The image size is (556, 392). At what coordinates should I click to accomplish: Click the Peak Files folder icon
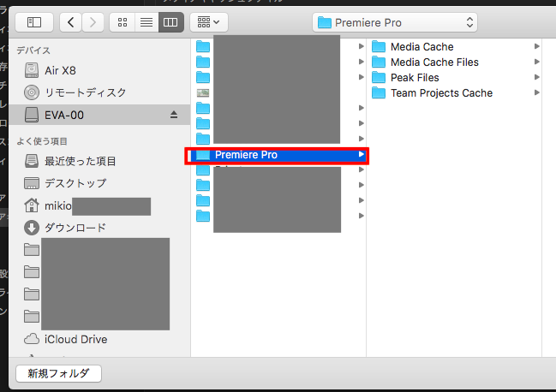coord(379,77)
